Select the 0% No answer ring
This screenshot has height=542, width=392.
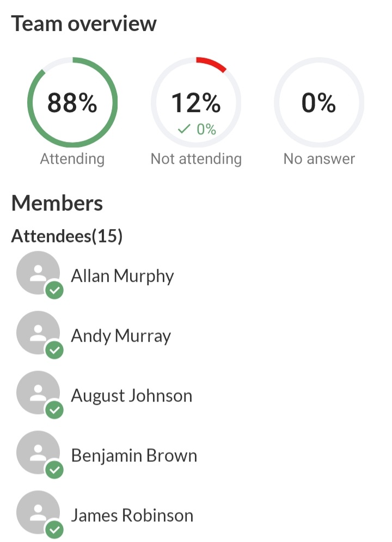pyautogui.click(x=319, y=102)
